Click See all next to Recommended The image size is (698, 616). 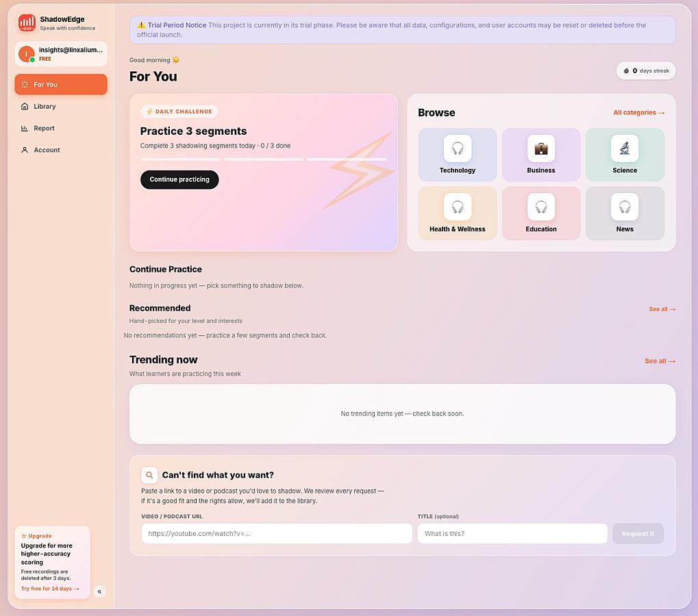(662, 309)
